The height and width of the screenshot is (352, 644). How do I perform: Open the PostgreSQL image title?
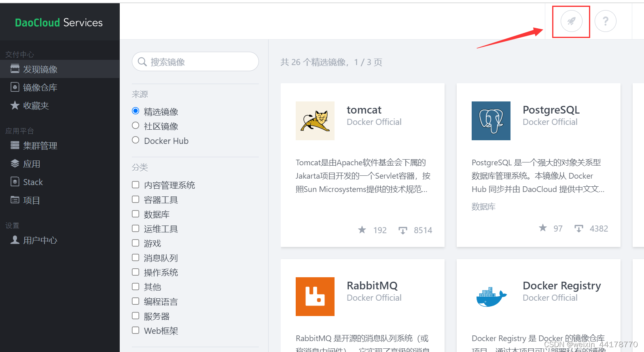tap(551, 110)
